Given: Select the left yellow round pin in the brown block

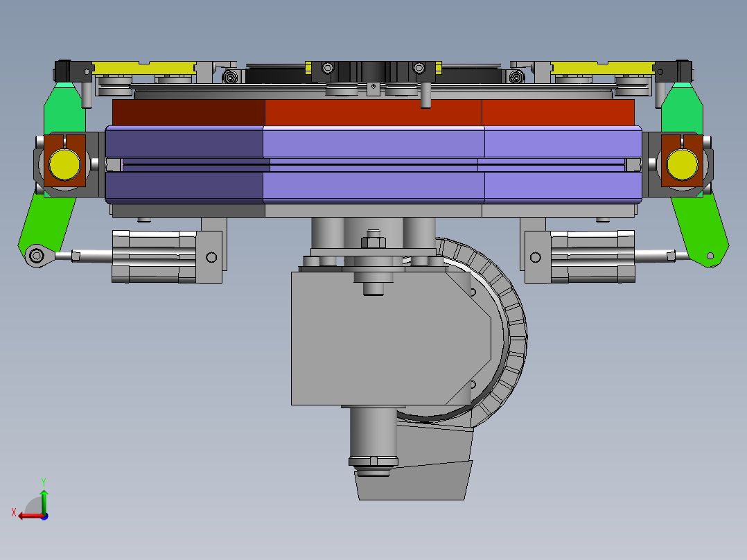Looking at the screenshot, I should pyautogui.click(x=65, y=164).
